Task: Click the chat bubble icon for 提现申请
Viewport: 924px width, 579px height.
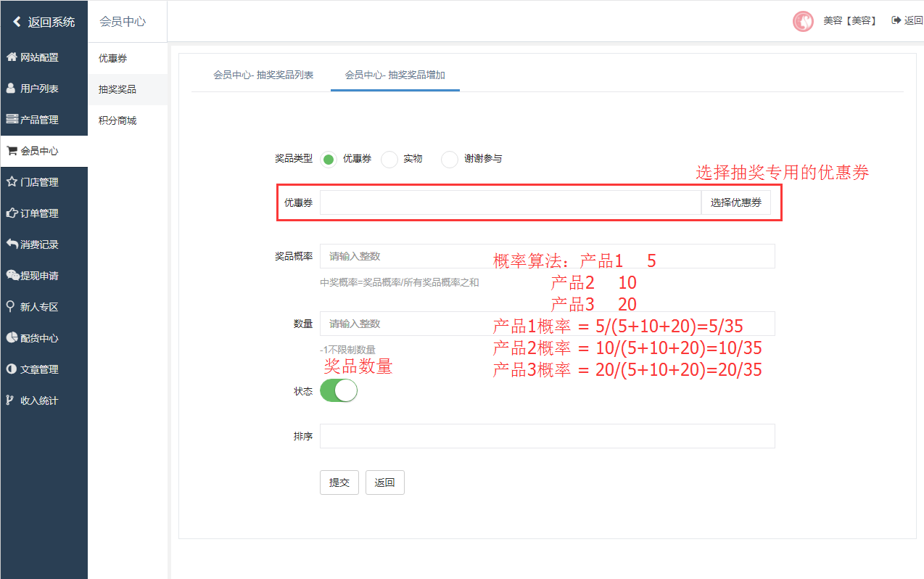Action: click(12, 276)
